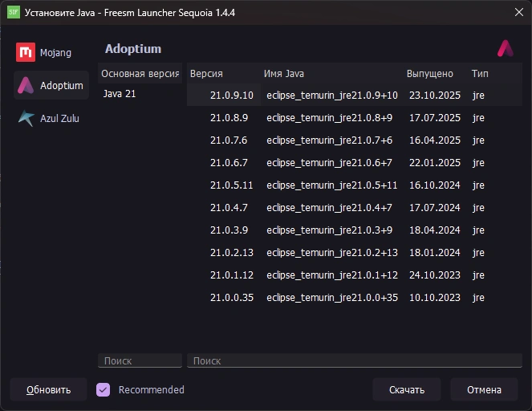Click release date 22.01.2025
This screenshot has width=532, height=411.
click(x=435, y=163)
